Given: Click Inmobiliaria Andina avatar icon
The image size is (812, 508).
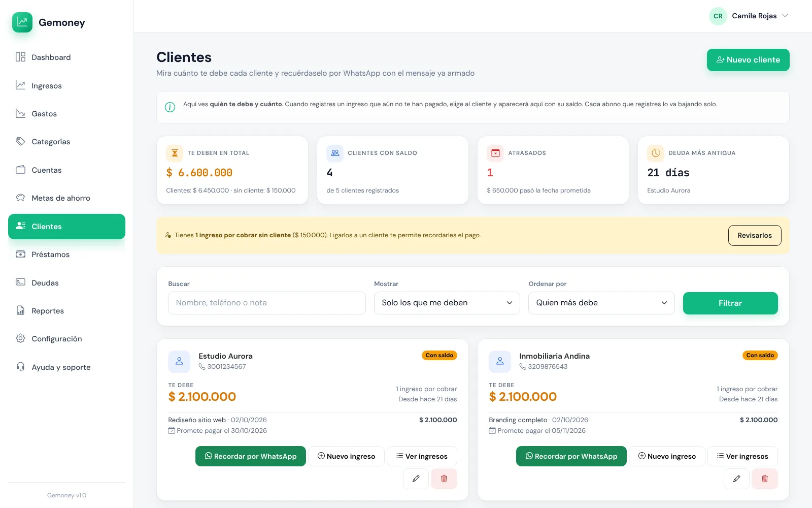Looking at the screenshot, I should click(500, 361).
